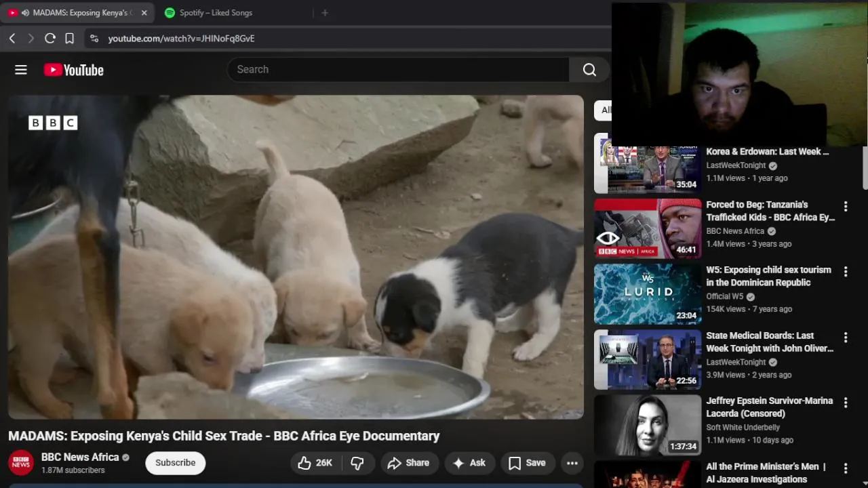Open the Official W5 channel name
The height and width of the screenshot is (488, 868).
coord(725,297)
